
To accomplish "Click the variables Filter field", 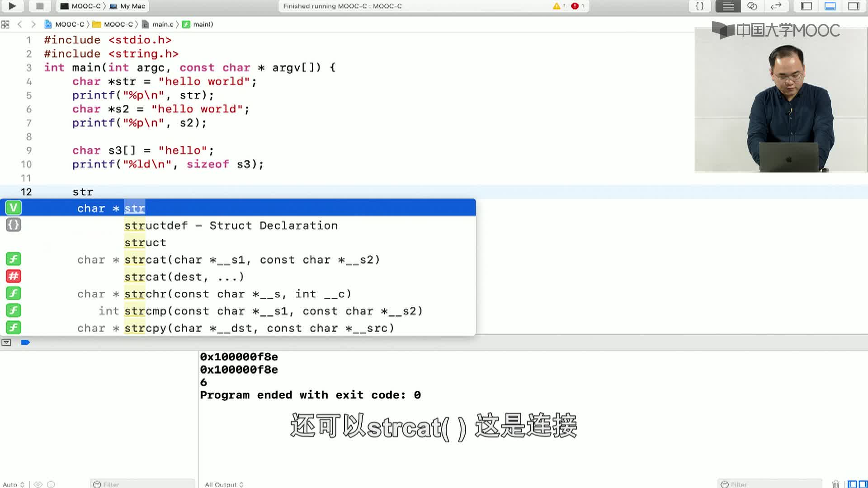I will tap(142, 484).
